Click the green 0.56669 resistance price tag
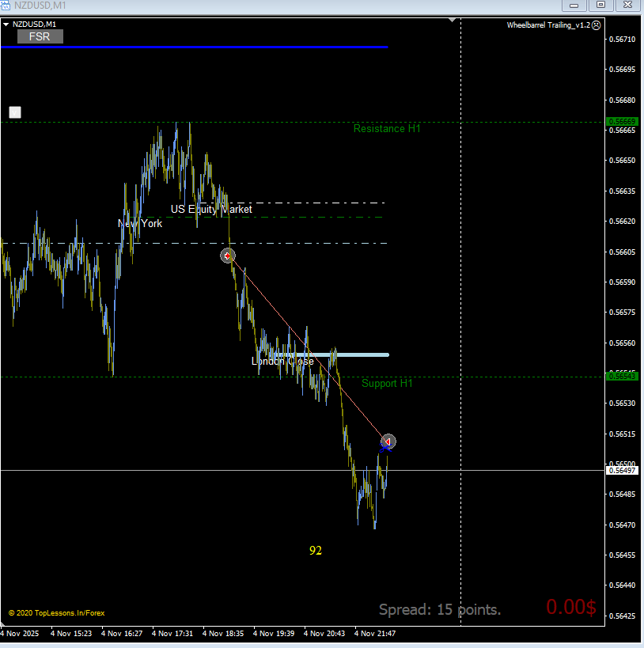 coord(622,122)
